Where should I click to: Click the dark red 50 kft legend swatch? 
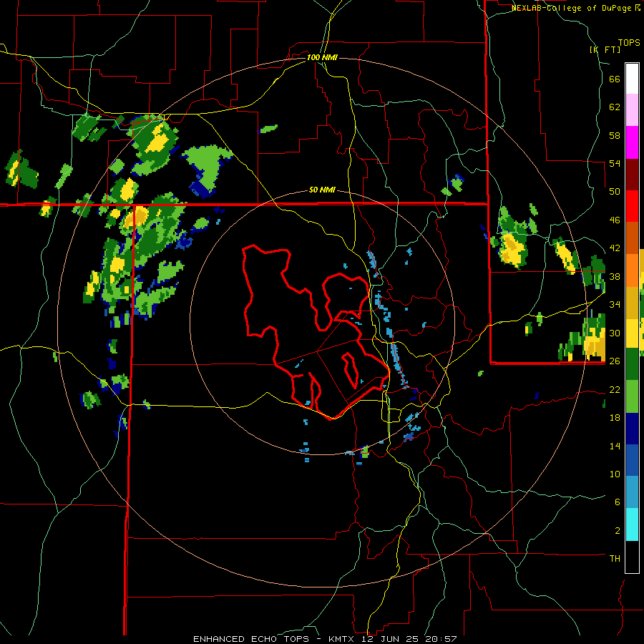click(x=632, y=175)
